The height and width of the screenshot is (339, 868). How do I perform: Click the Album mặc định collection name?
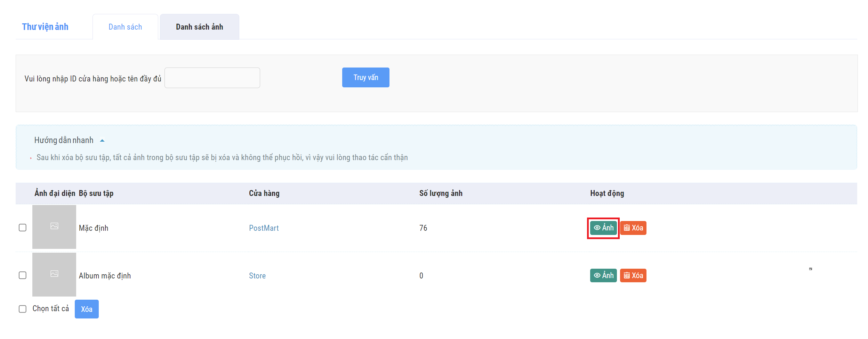[x=105, y=276]
